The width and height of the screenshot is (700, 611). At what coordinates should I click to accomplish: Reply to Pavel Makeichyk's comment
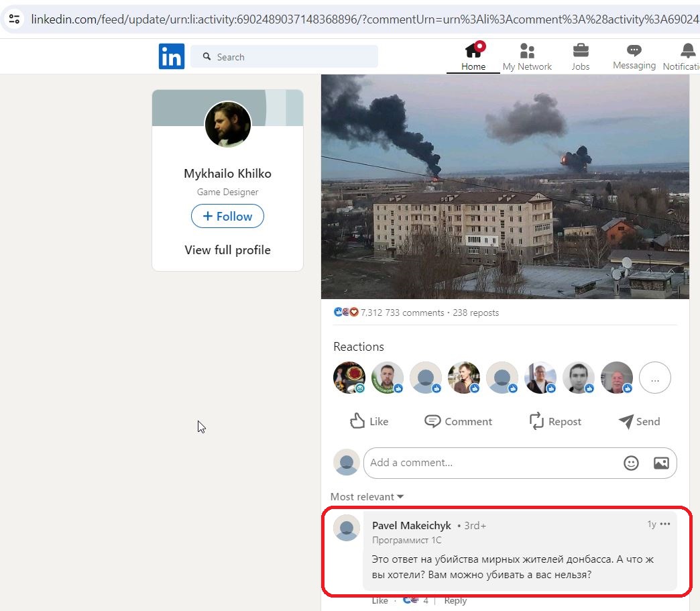click(x=455, y=601)
